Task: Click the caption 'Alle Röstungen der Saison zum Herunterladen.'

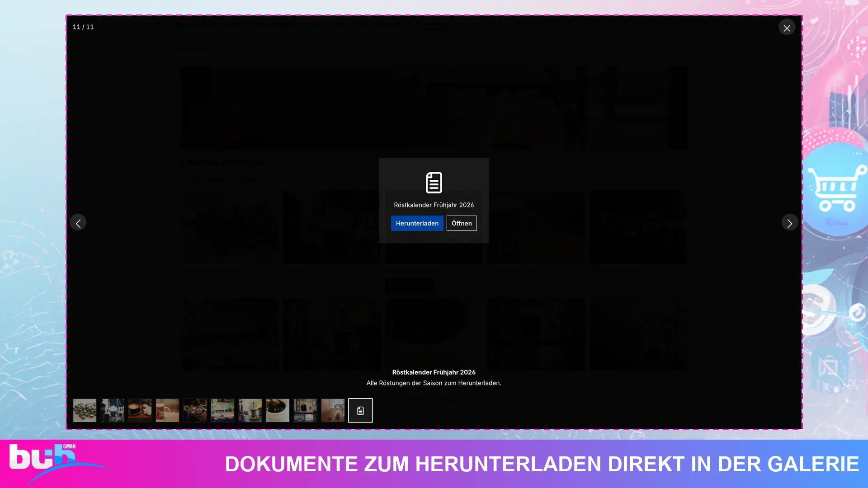Action: [434, 383]
